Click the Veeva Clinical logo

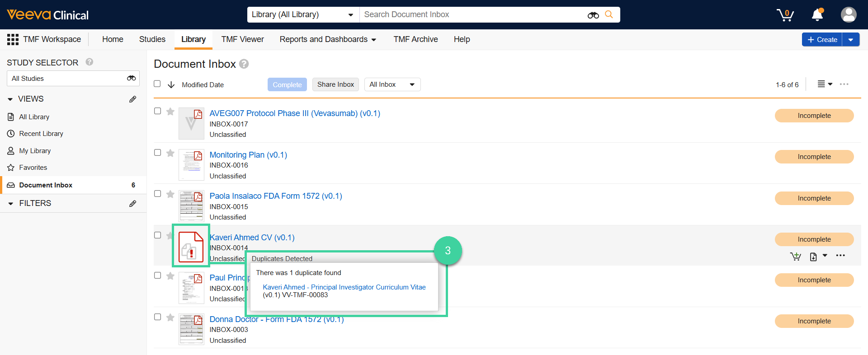[x=47, y=15]
